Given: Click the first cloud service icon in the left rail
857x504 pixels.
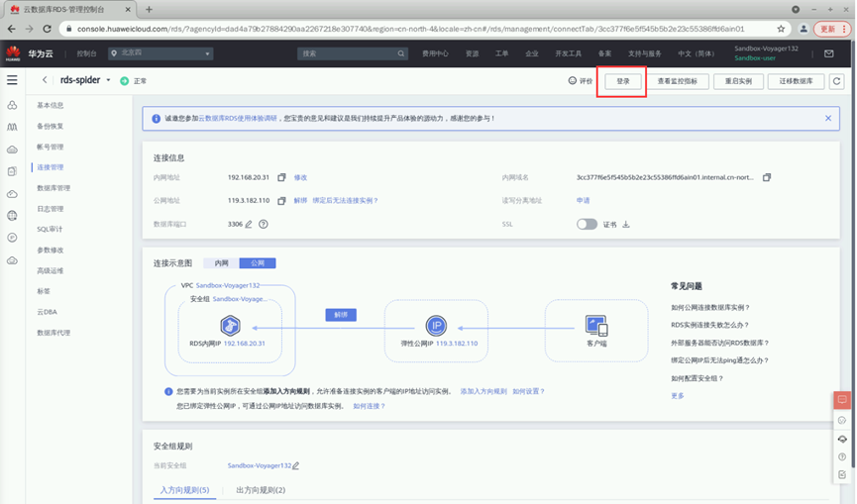Looking at the screenshot, I should pos(12,105).
